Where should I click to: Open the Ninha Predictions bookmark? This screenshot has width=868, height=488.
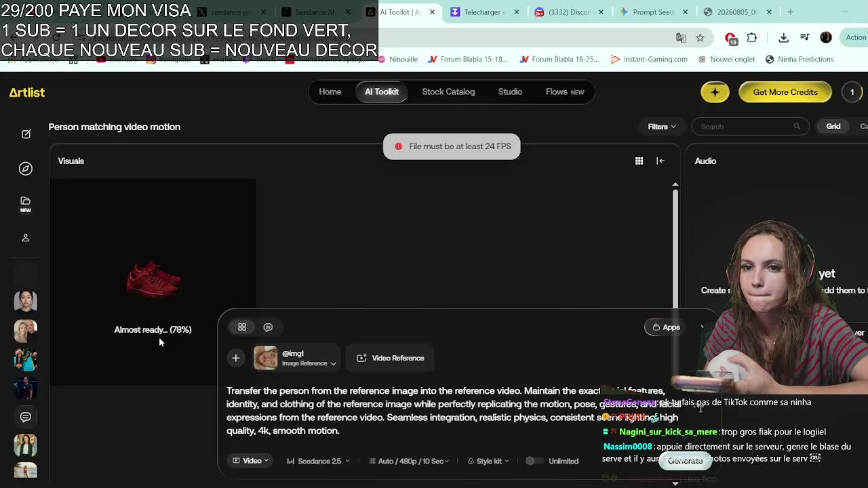pos(799,60)
